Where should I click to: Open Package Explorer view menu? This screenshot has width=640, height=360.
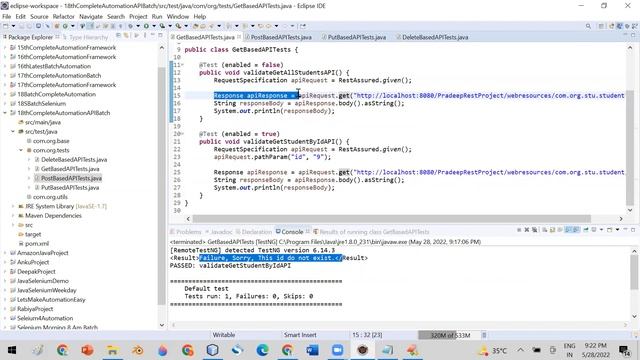click(144, 36)
